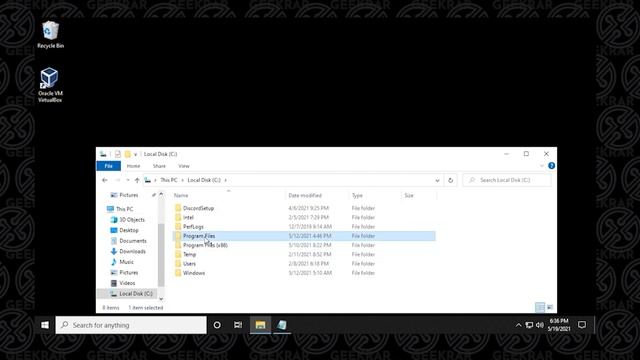
Task: Click the New Folder quick access icon
Action: pos(128,154)
